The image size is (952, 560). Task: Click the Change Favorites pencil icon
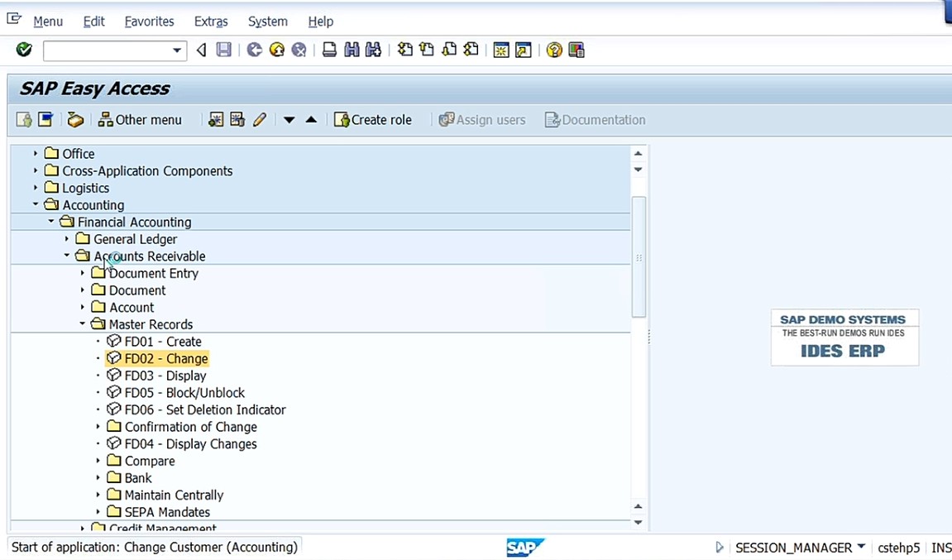260,120
